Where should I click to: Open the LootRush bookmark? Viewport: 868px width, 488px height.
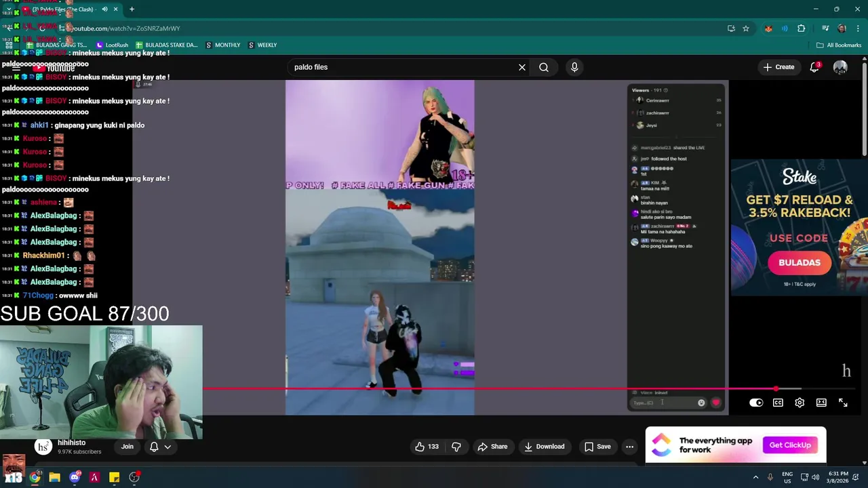pyautogui.click(x=112, y=45)
